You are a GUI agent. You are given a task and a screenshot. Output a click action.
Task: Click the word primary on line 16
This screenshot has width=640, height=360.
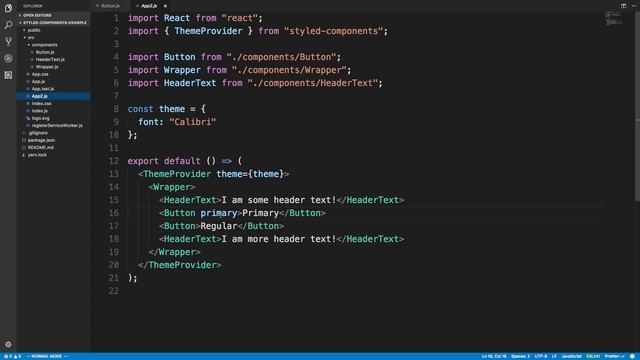(x=218, y=213)
